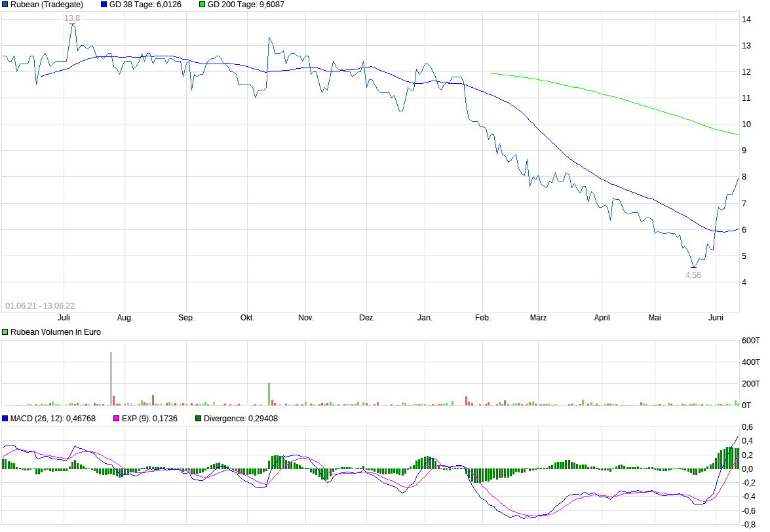The image size is (770, 532).
Task: Click the 01.06.21 - 13.06.22 date range
Action: (x=41, y=305)
